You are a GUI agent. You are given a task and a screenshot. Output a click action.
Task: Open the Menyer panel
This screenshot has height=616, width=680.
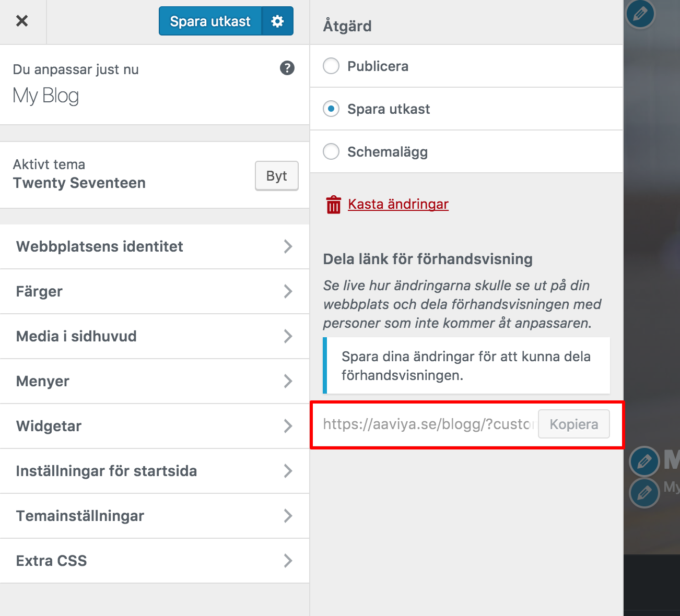155,381
